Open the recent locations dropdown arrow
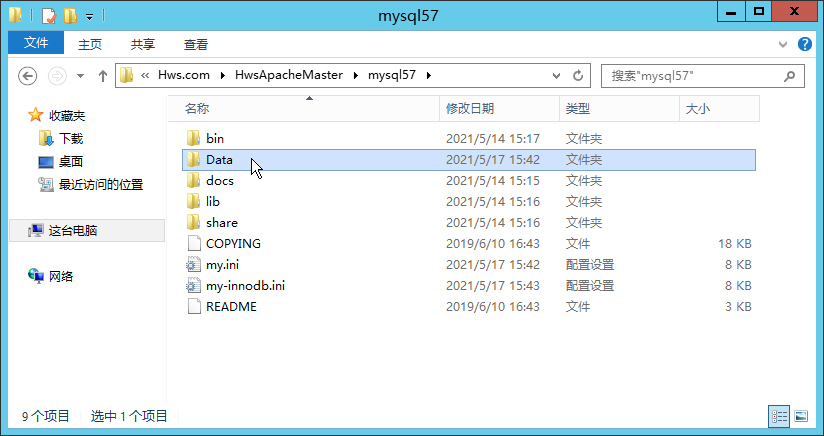824x436 pixels. point(79,76)
